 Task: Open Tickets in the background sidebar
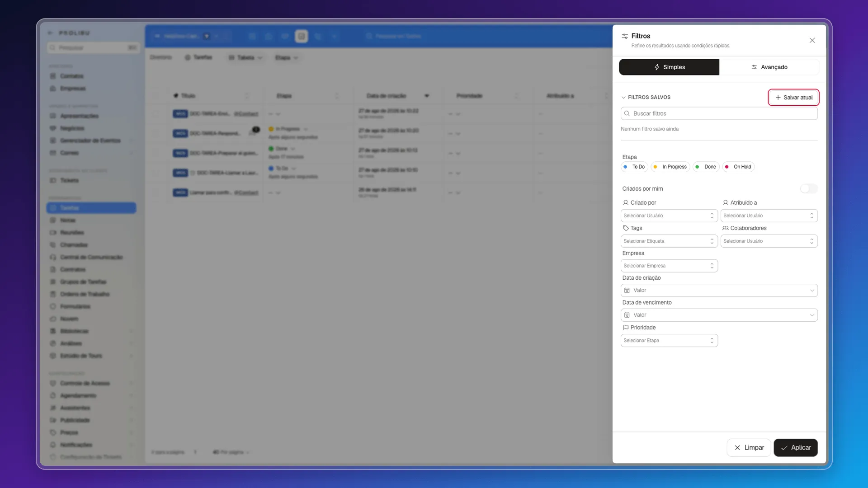click(x=91, y=180)
